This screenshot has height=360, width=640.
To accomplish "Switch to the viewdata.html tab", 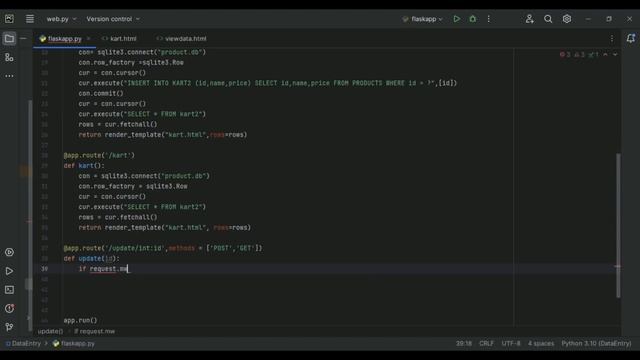I will [x=182, y=39].
